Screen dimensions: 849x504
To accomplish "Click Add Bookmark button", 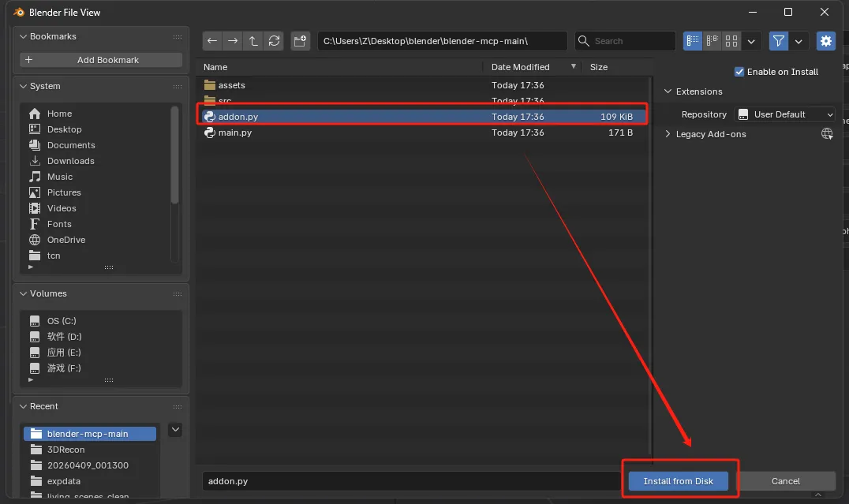I will (x=101, y=60).
